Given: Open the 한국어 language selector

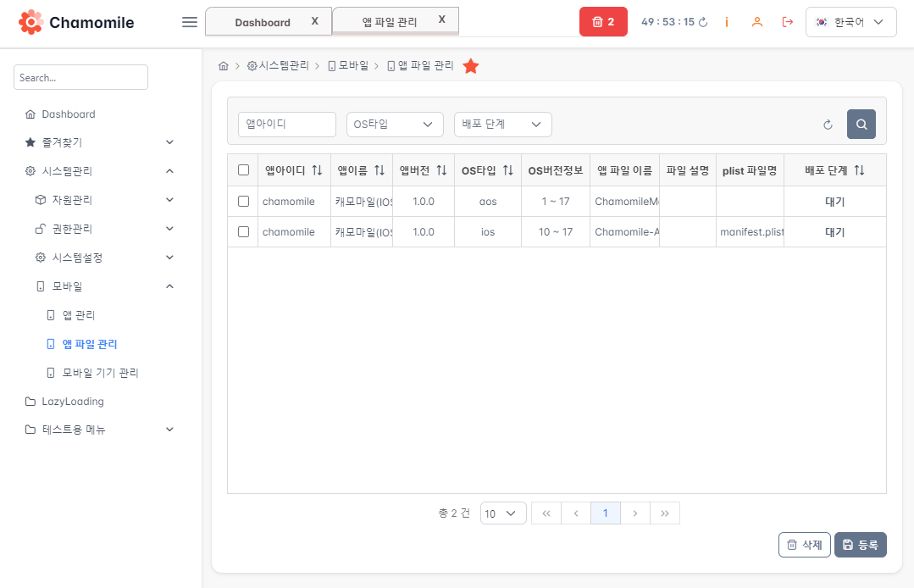Looking at the screenshot, I should (850, 22).
